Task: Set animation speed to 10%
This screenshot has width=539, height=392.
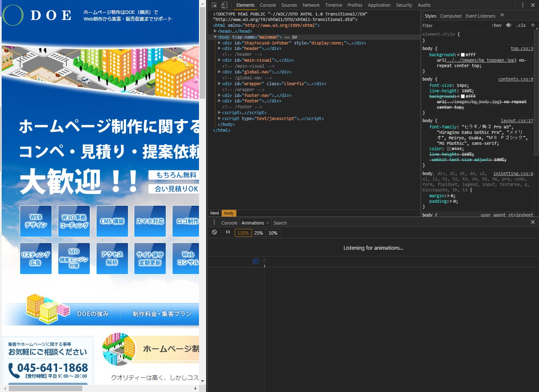Action: pyautogui.click(x=273, y=233)
